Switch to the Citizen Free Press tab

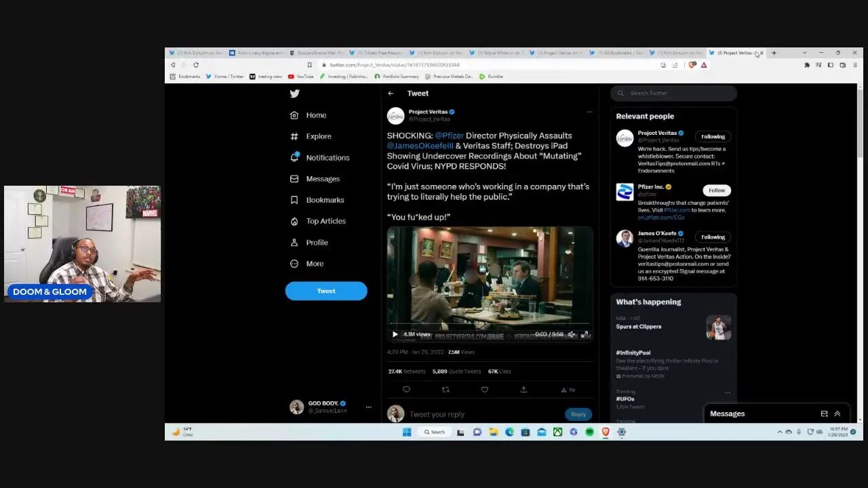pos(377,53)
